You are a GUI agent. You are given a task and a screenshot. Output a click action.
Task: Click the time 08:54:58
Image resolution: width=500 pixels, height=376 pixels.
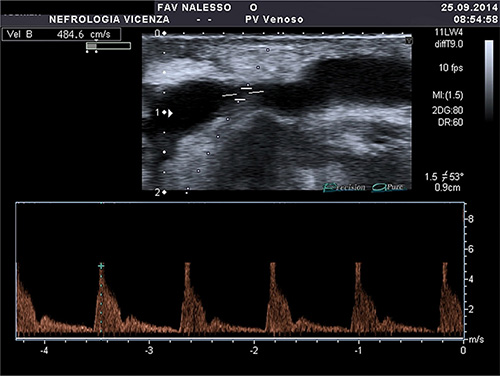pos(476,19)
